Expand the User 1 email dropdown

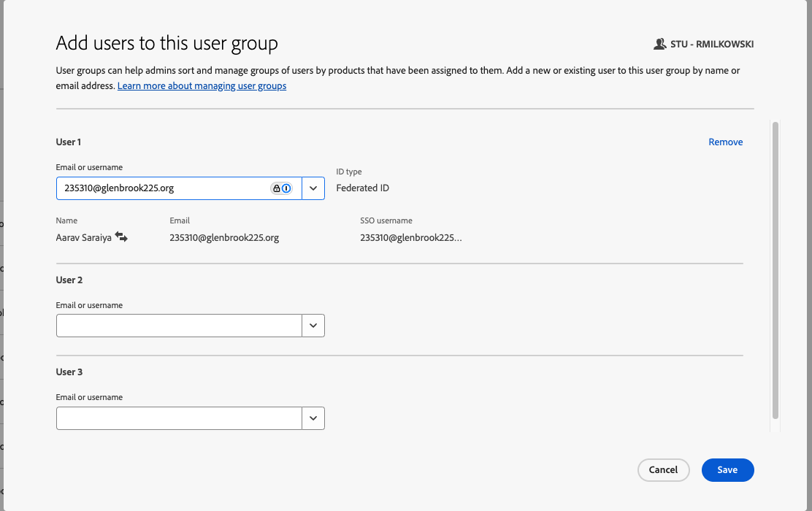point(313,188)
